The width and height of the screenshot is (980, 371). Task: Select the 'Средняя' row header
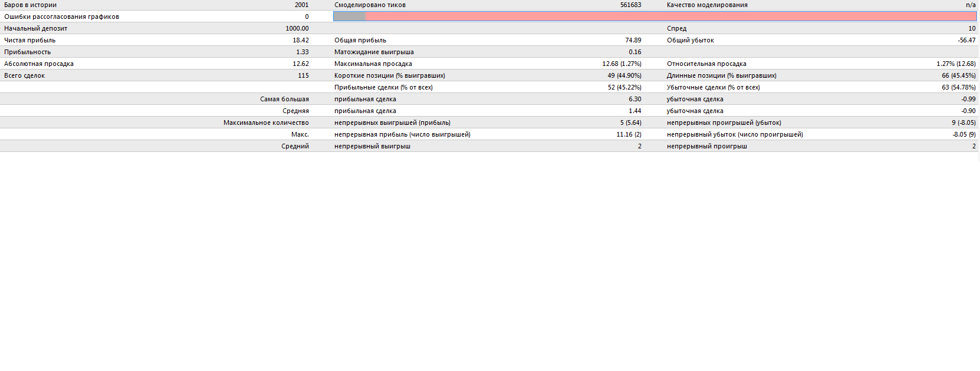point(295,111)
